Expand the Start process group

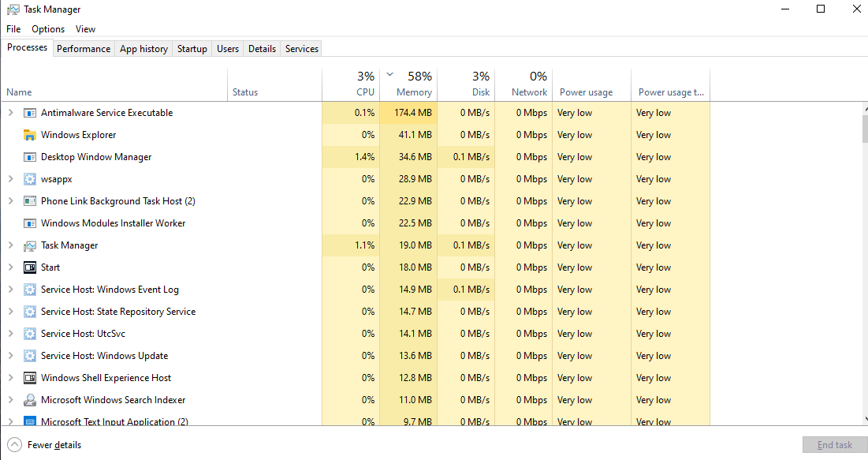tap(10, 267)
